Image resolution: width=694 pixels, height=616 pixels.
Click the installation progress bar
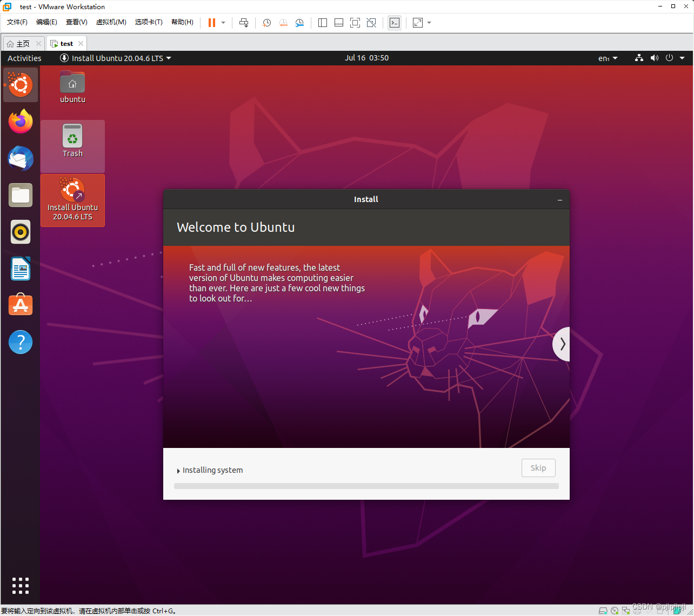click(366, 486)
